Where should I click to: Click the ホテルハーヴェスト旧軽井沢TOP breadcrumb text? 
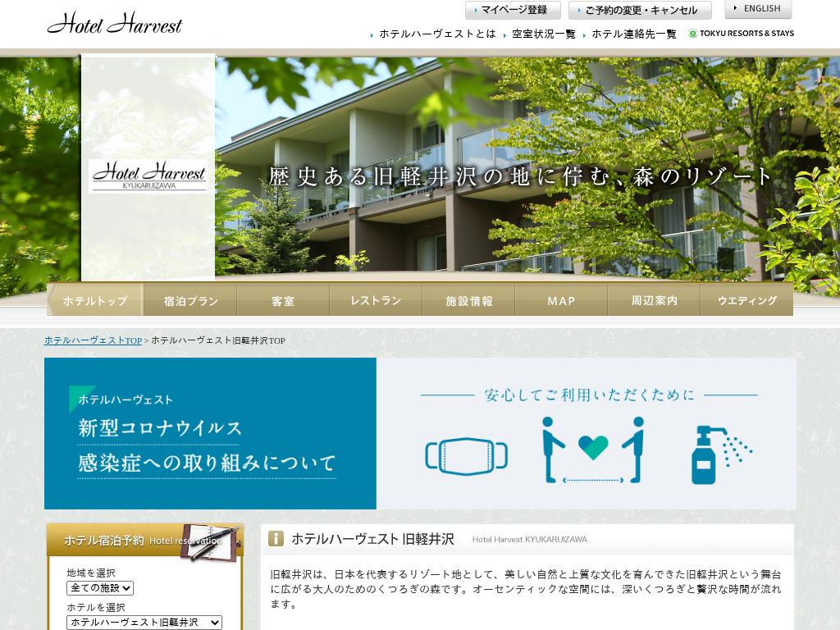[x=218, y=340]
